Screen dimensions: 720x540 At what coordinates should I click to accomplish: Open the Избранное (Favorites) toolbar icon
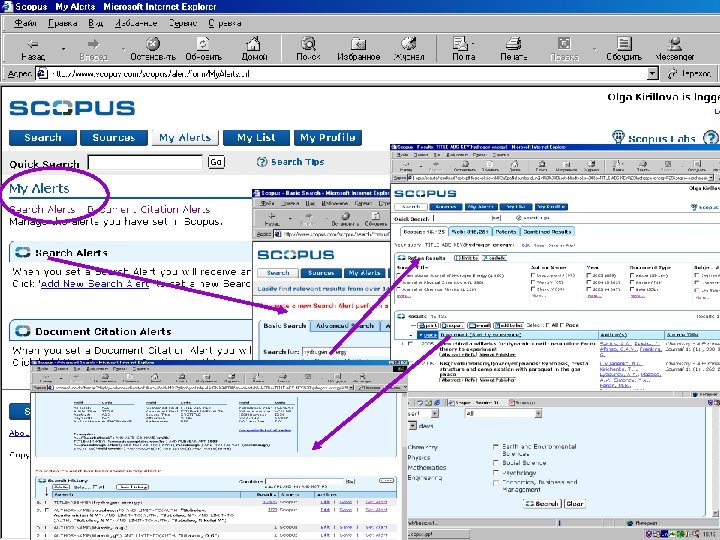click(358, 44)
